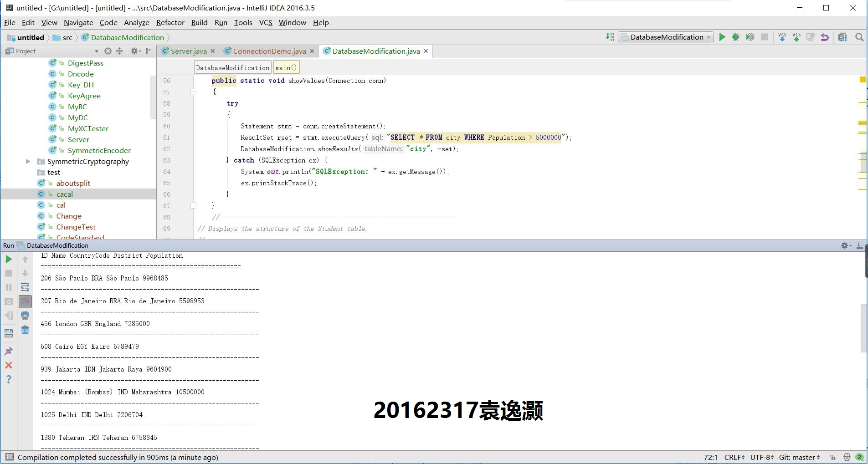Select the Debug tool icon
This screenshot has width=868, height=464.
click(x=735, y=37)
